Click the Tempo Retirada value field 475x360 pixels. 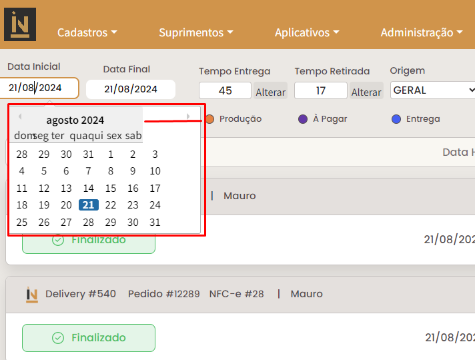(321, 91)
